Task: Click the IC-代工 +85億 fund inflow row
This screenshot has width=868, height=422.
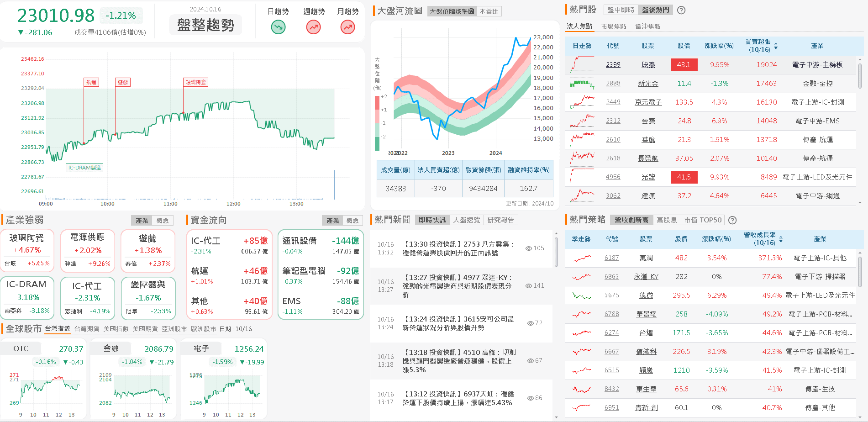Action: point(229,245)
